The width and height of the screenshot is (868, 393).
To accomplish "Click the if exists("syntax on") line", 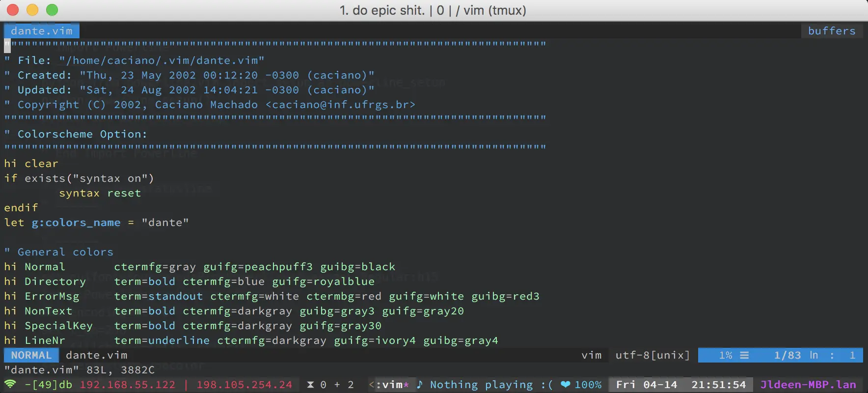I will click(79, 178).
